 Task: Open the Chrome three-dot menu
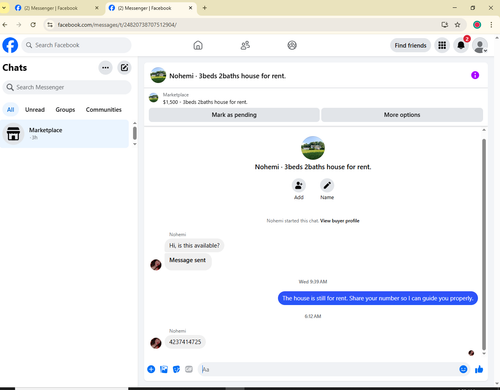coord(491,25)
